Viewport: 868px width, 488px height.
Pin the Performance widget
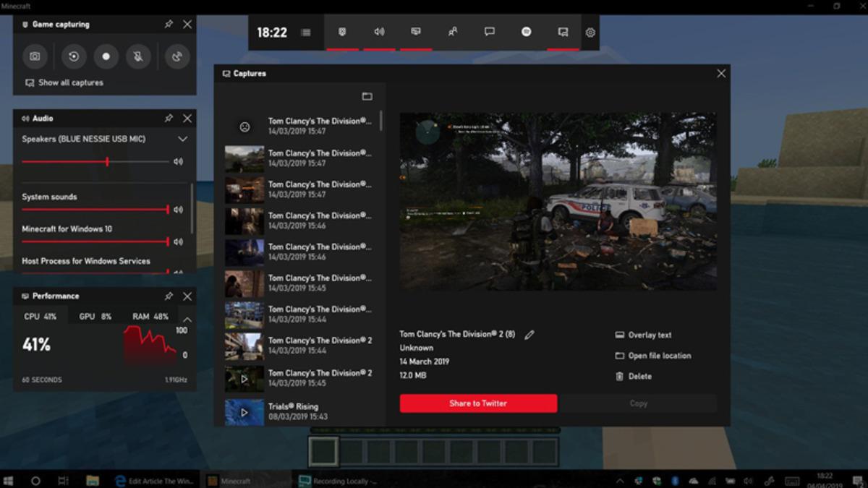169,296
